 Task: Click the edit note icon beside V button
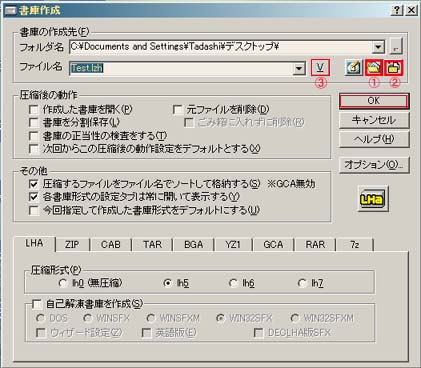point(354,68)
